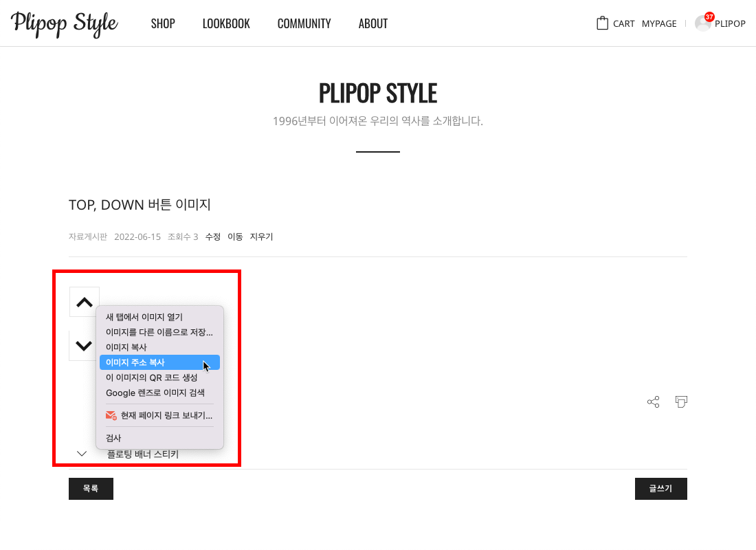Click the Plipop Style script logo
Image resolution: width=756 pixels, height=550 pixels.
pos(65,23)
